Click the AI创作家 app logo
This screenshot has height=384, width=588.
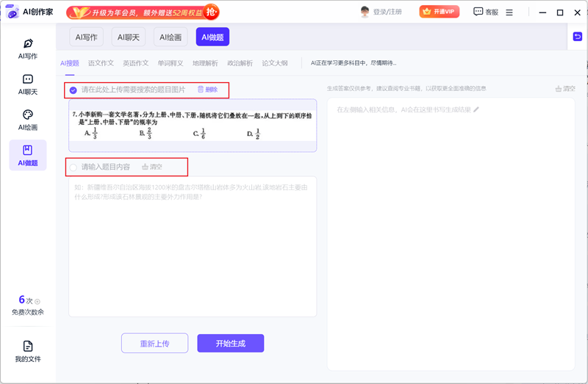pyautogui.click(x=12, y=12)
